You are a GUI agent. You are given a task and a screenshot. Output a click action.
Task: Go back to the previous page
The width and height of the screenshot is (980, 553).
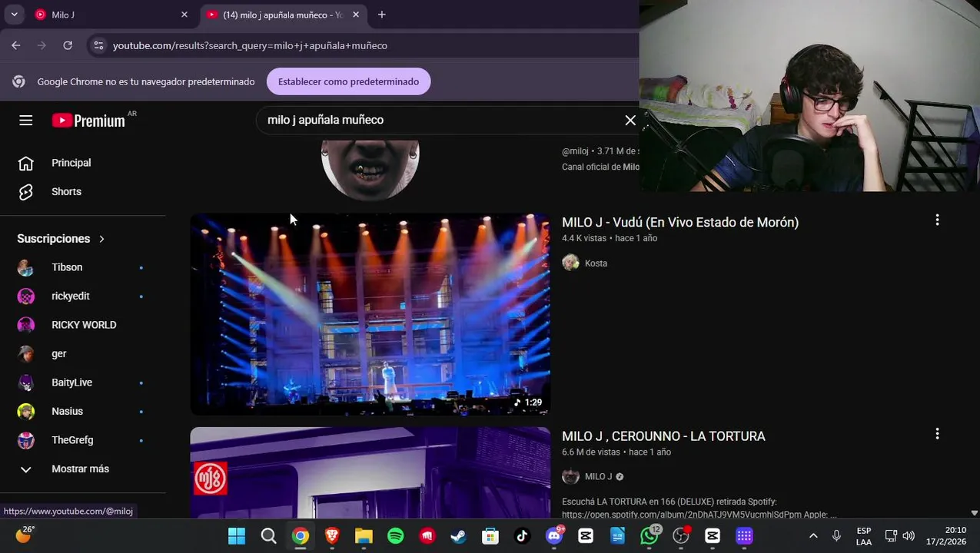pyautogui.click(x=16, y=45)
